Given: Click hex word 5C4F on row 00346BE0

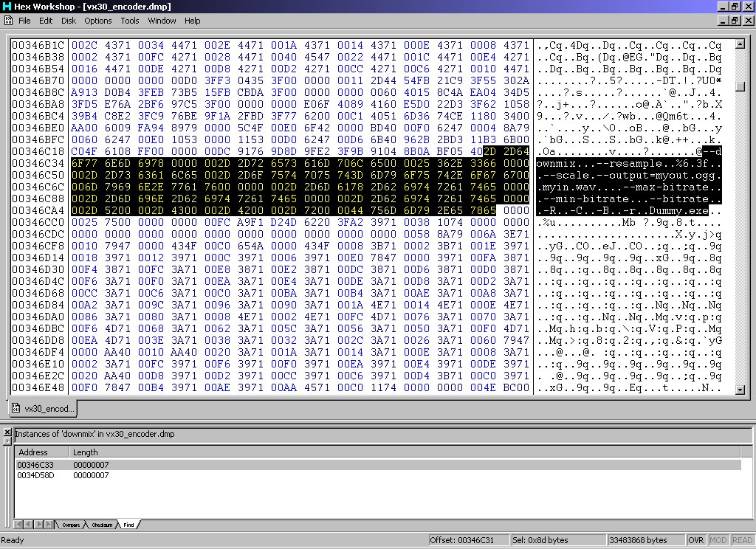Looking at the screenshot, I should point(250,128).
